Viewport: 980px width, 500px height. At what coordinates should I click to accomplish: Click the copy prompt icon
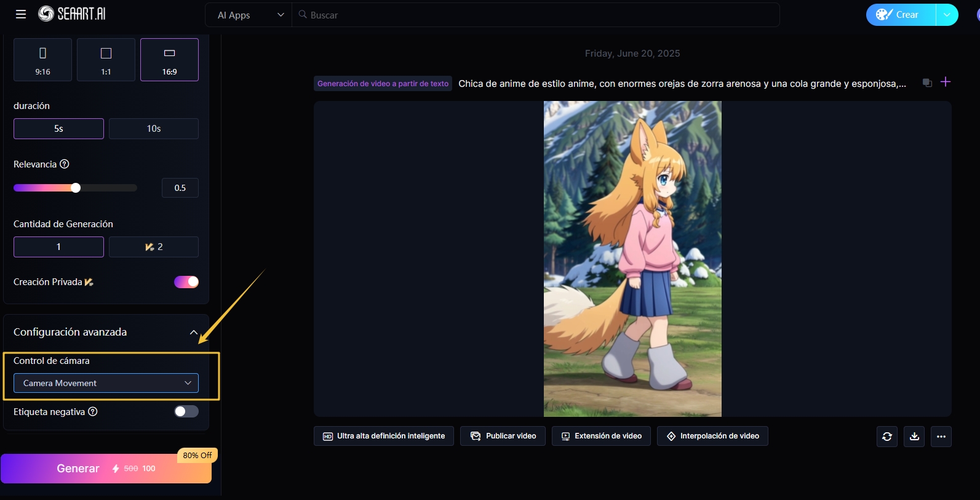tap(927, 83)
